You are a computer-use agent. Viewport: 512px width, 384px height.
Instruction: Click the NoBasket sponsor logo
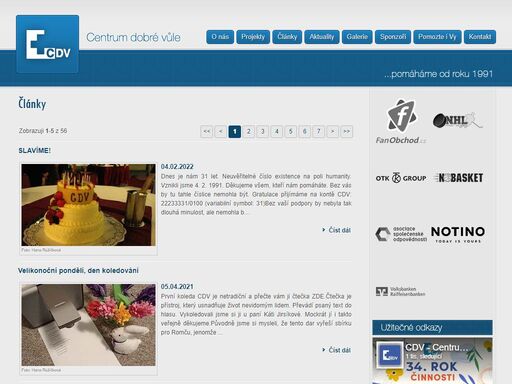point(458,178)
